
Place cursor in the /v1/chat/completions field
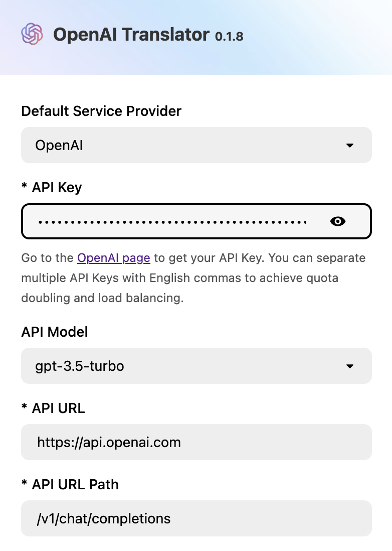coord(195,518)
